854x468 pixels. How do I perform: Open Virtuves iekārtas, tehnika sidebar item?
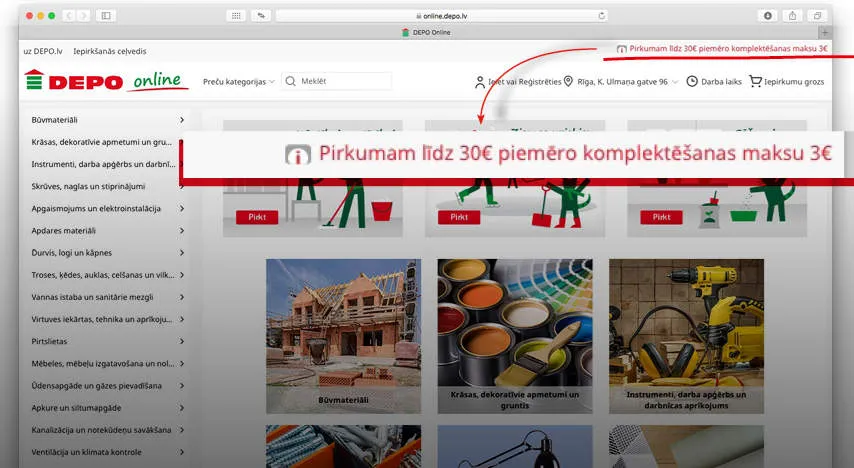tap(101, 319)
